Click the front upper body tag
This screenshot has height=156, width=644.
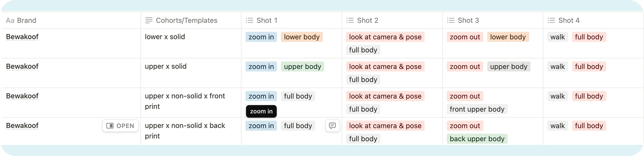477,109
